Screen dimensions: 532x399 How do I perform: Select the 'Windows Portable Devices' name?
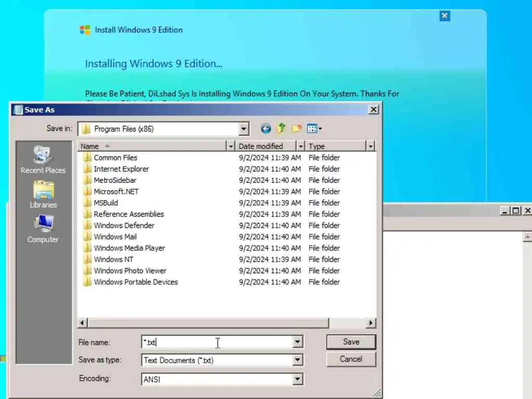pos(136,282)
